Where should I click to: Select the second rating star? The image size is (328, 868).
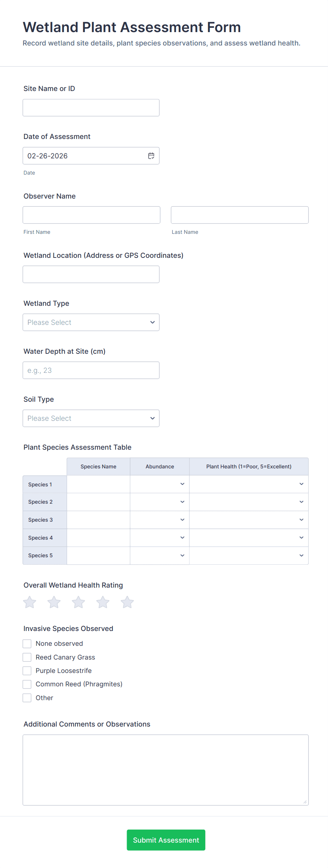click(54, 602)
